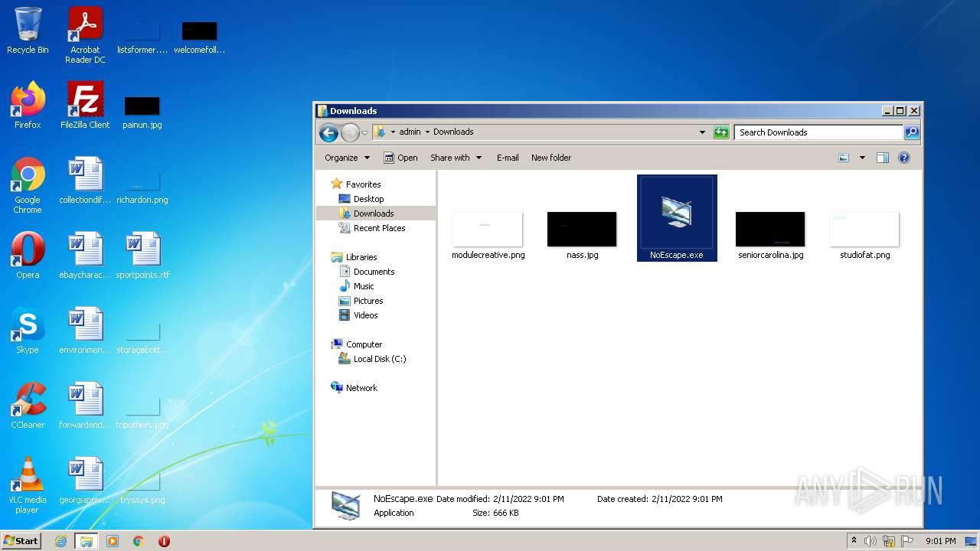
Task: Open Pictures library
Action: (x=368, y=301)
